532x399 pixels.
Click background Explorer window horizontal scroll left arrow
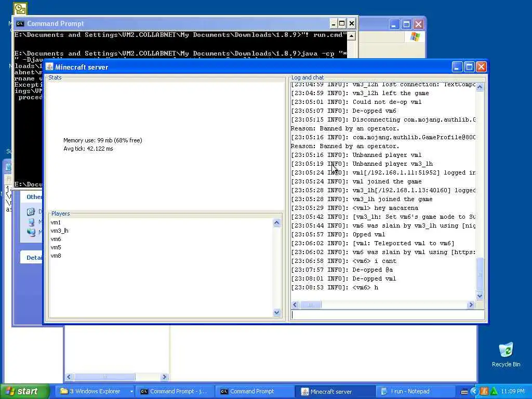tap(69, 377)
